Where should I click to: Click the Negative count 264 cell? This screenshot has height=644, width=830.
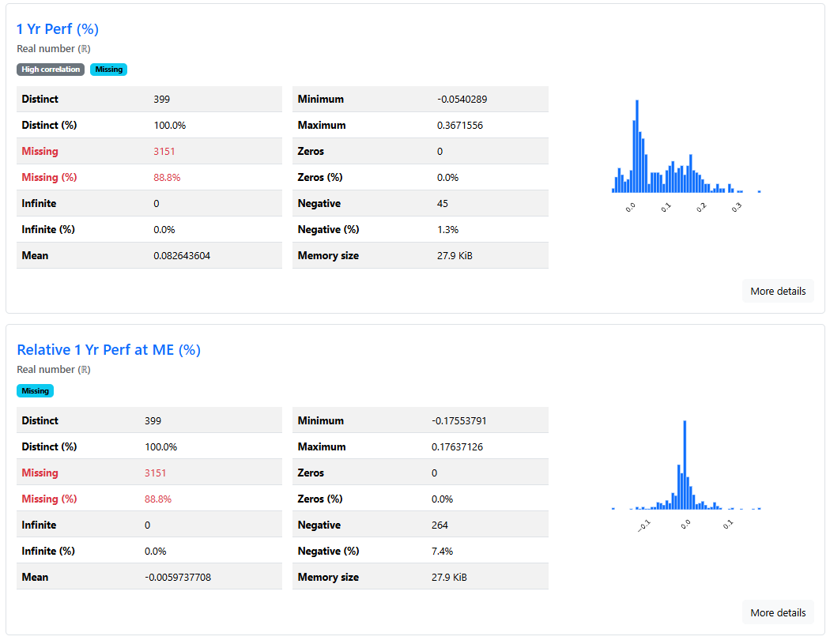[440, 525]
